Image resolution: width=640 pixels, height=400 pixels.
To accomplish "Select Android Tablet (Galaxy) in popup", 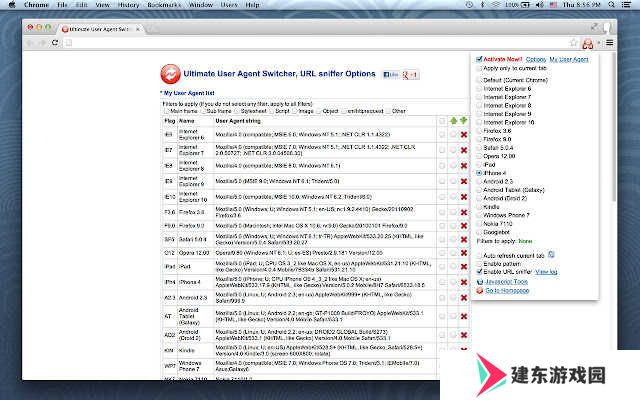I will click(479, 190).
